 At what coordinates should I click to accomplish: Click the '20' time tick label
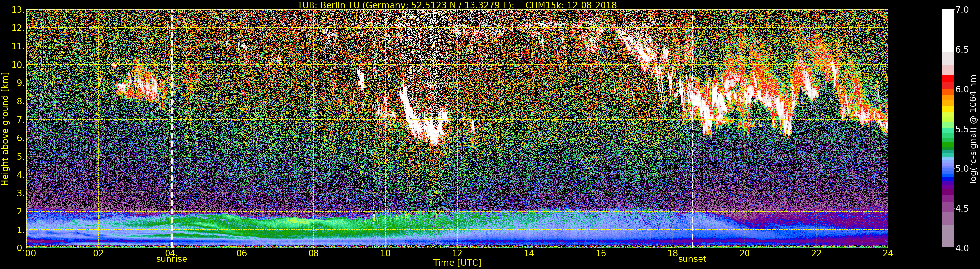(745, 253)
